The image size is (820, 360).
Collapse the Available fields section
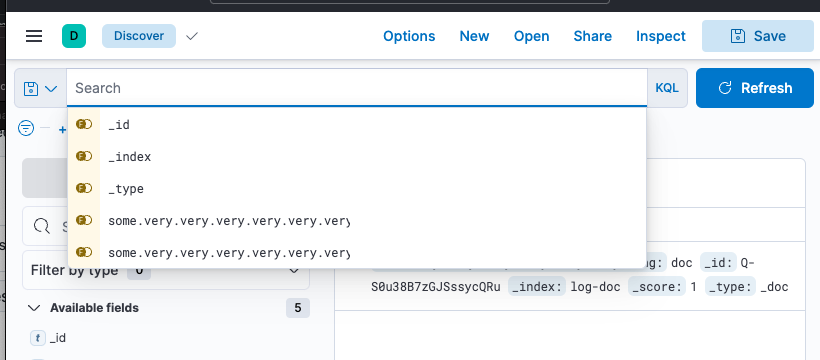pos(35,308)
